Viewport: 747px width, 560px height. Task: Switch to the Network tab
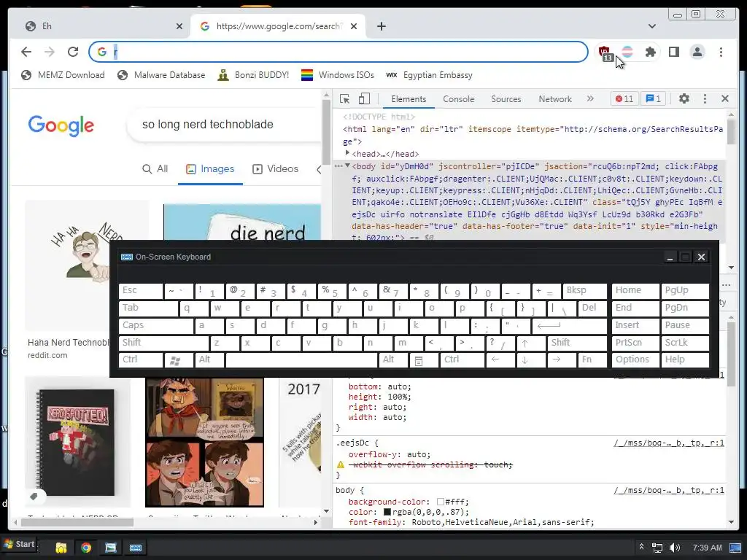pos(555,99)
